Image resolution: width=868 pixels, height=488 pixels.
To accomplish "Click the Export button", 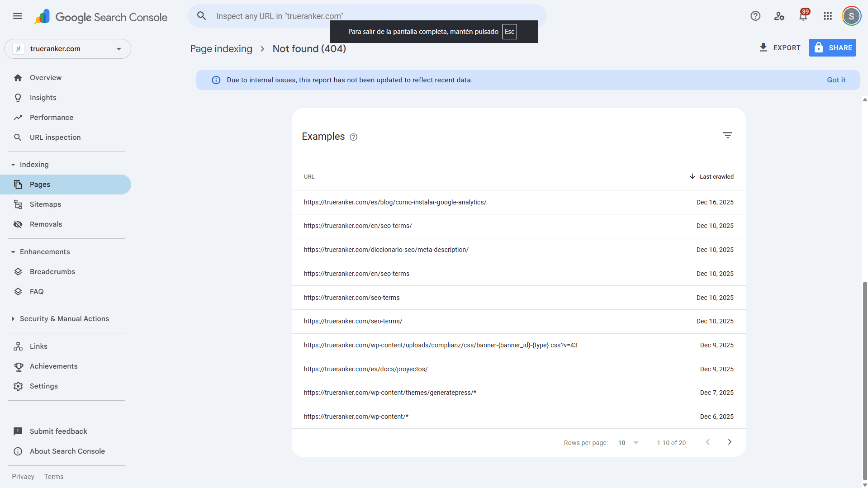I will click(780, 48).
